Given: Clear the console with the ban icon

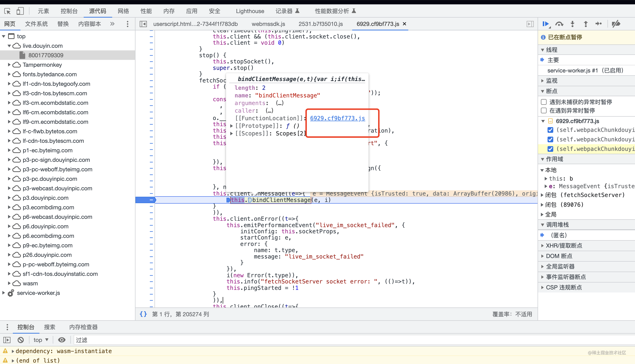Looking at the screenshot, I should click(21, 340).
